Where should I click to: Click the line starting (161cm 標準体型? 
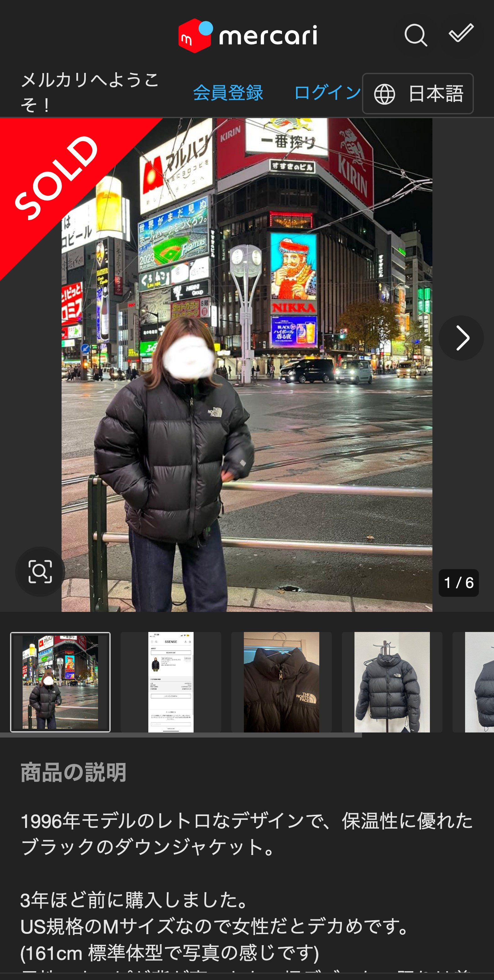170,953
